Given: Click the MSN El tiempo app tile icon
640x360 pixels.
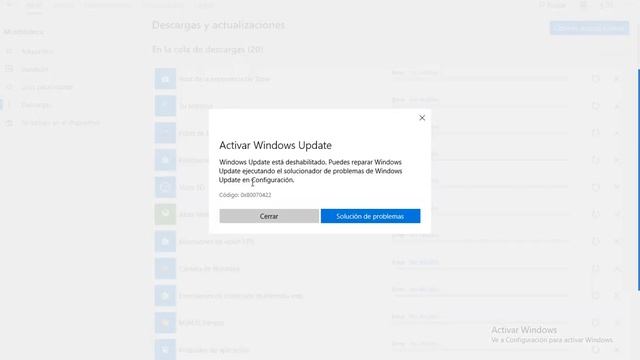Looking at the screenshot, I should [165, 323].
